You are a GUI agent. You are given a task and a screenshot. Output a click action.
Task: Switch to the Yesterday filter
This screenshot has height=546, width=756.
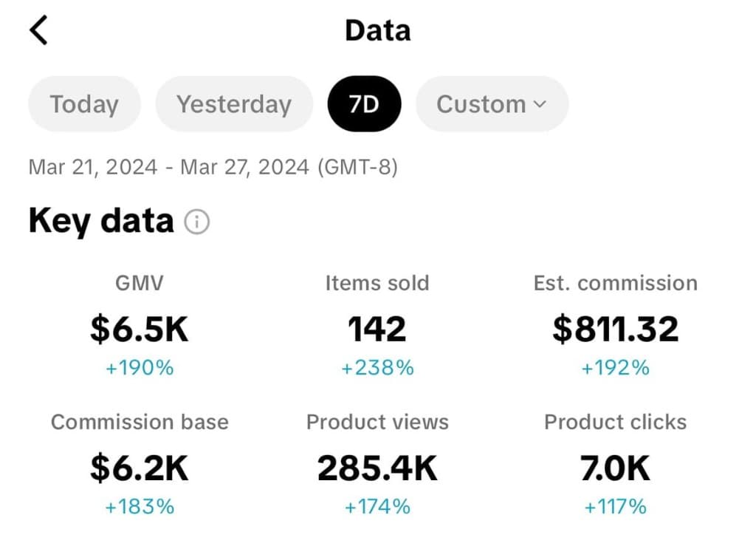(233, 104)
